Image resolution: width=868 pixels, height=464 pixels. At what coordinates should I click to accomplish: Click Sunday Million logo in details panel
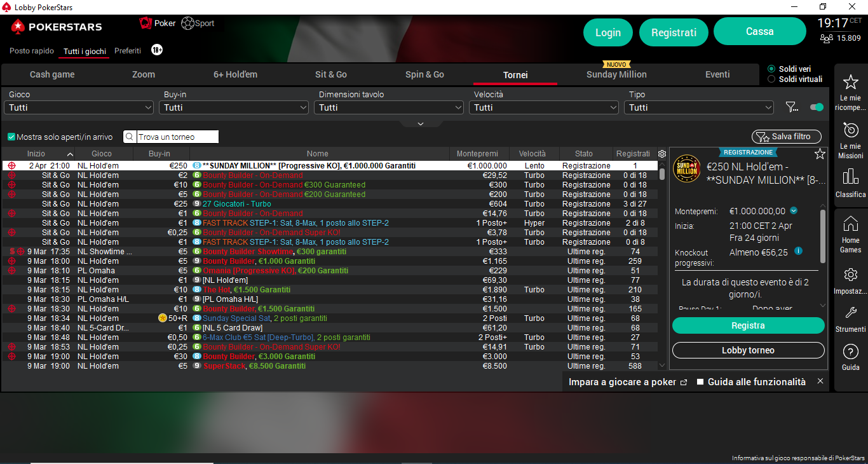point(687,169)
